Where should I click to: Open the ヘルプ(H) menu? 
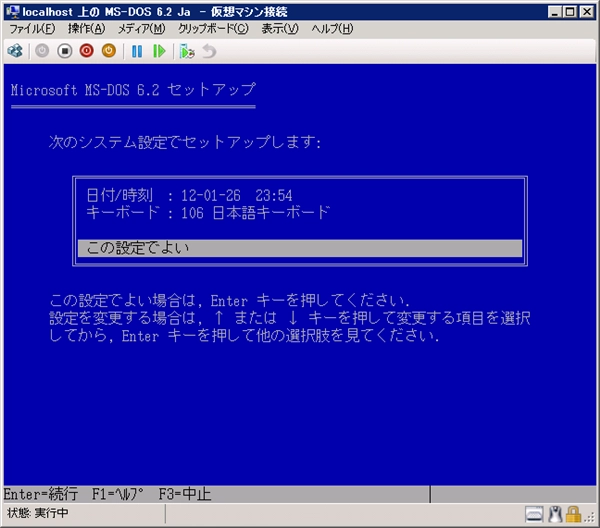click(x=332, y=29)
